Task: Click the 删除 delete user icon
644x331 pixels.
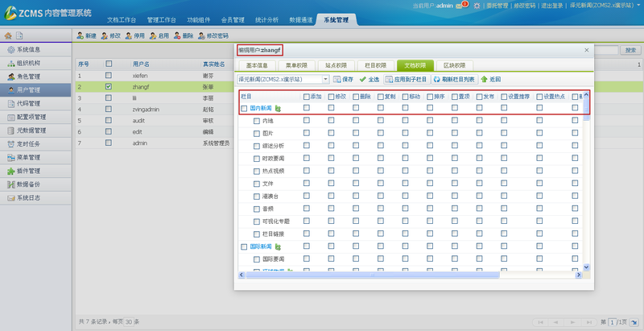Action: [x=176, y=36]
